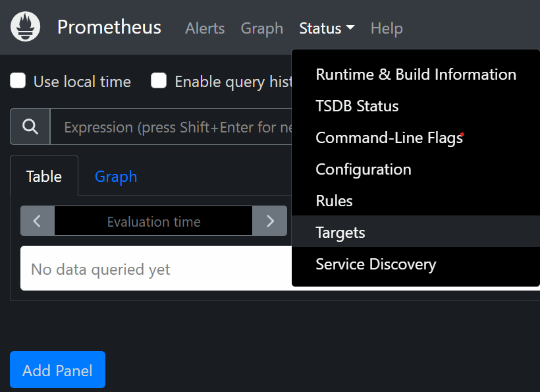Click the next evaluation time arrow
540x392 pixels.
click(x=270, y=221)
